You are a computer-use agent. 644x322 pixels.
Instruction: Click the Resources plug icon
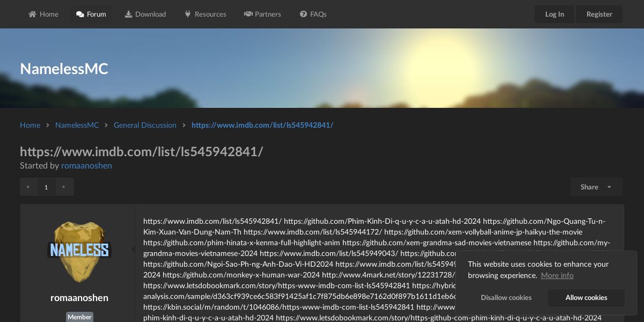tap(188, 14)
